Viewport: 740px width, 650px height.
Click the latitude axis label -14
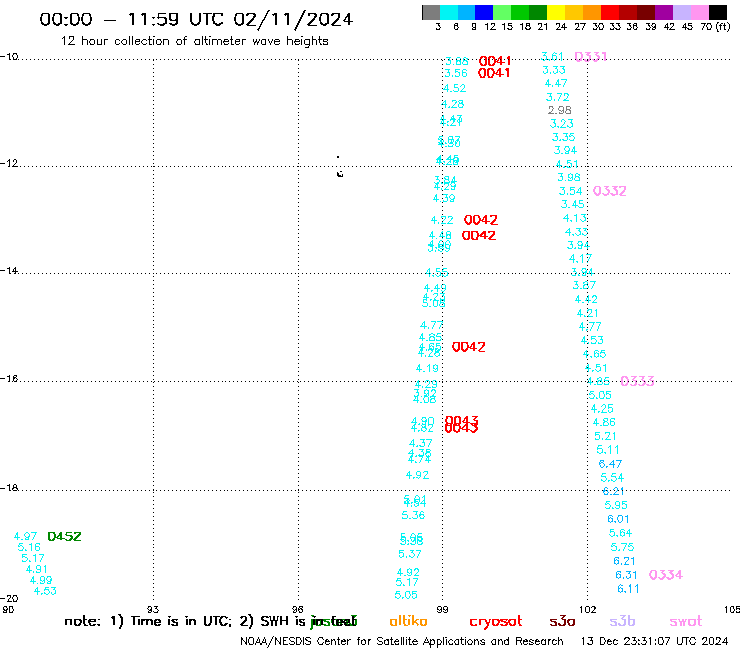[x=9, y=270]
